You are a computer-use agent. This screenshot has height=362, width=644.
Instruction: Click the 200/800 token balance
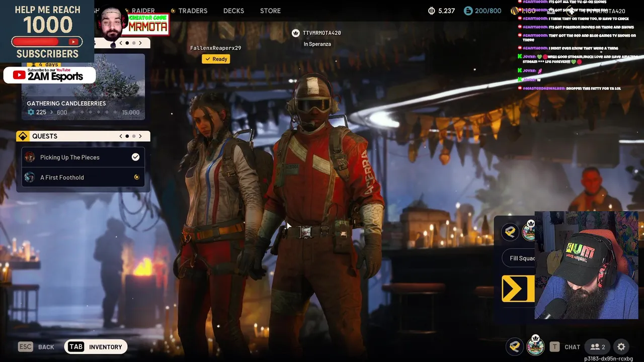coord(488,11)
